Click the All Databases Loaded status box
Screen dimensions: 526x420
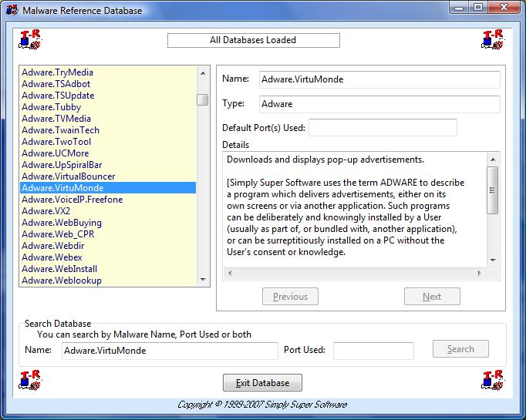click(x=253, y=40)
